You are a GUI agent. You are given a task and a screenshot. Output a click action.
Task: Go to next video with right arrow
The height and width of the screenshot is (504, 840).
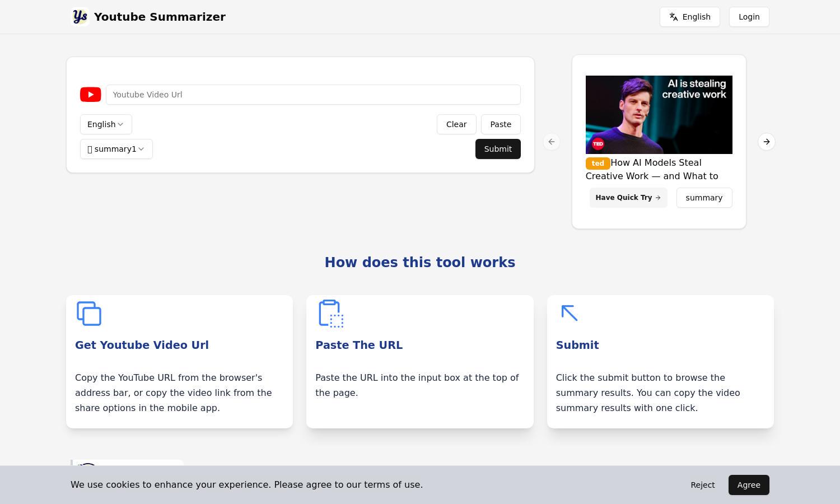pos(767,142)
